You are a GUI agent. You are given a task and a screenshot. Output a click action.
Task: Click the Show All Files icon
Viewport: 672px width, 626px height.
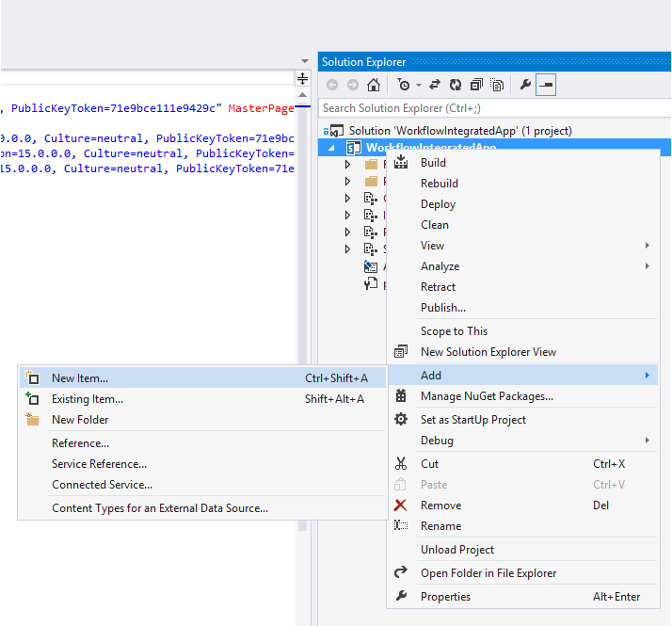(497, 85)
